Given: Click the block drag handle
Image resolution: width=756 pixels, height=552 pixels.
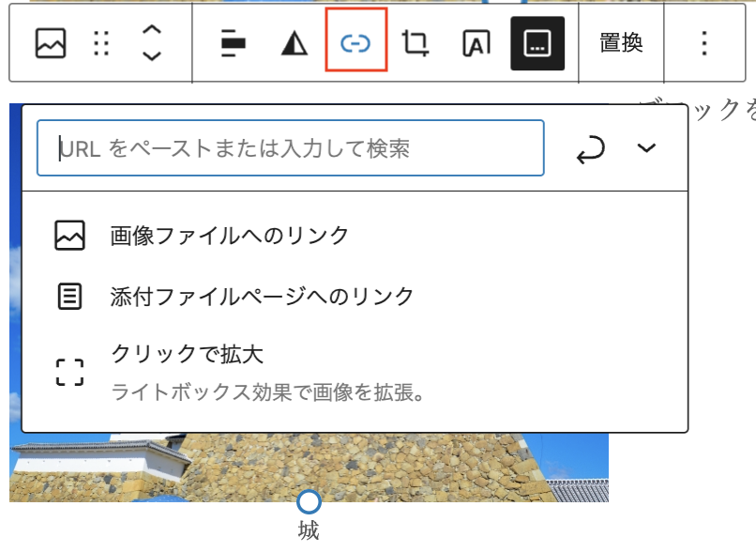Looking at the screenshot, I should pos(101,43).
